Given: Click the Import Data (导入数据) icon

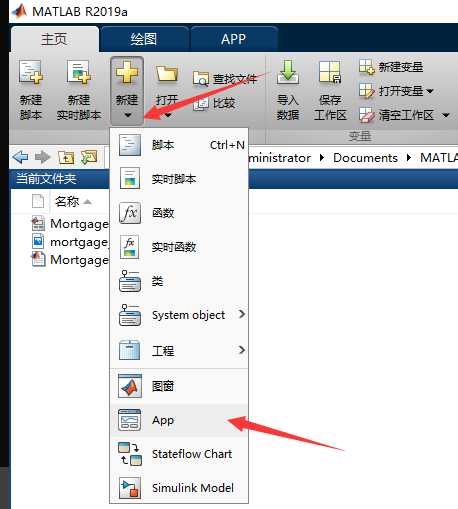Looking at the screenshot, I should click(x=288, y=72).
